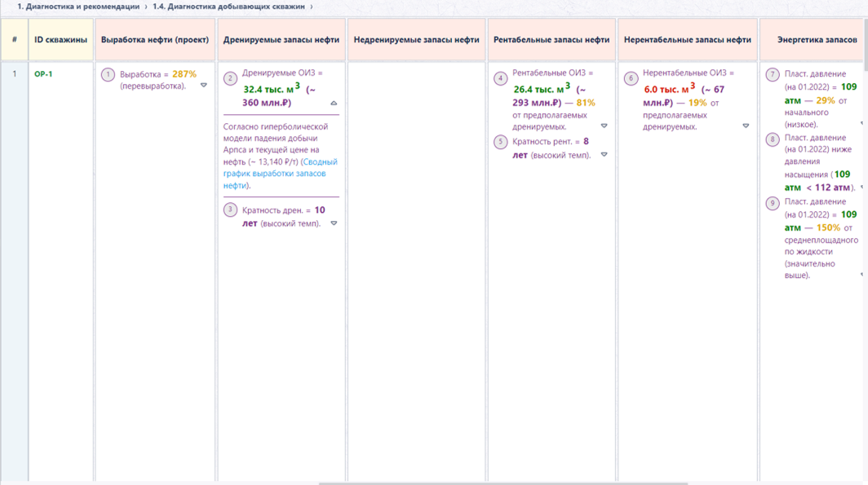Screen dimensions: 868x485
Task: Click the circled number 5 marker for Кратность рент.
Action: tap(500, 142)
